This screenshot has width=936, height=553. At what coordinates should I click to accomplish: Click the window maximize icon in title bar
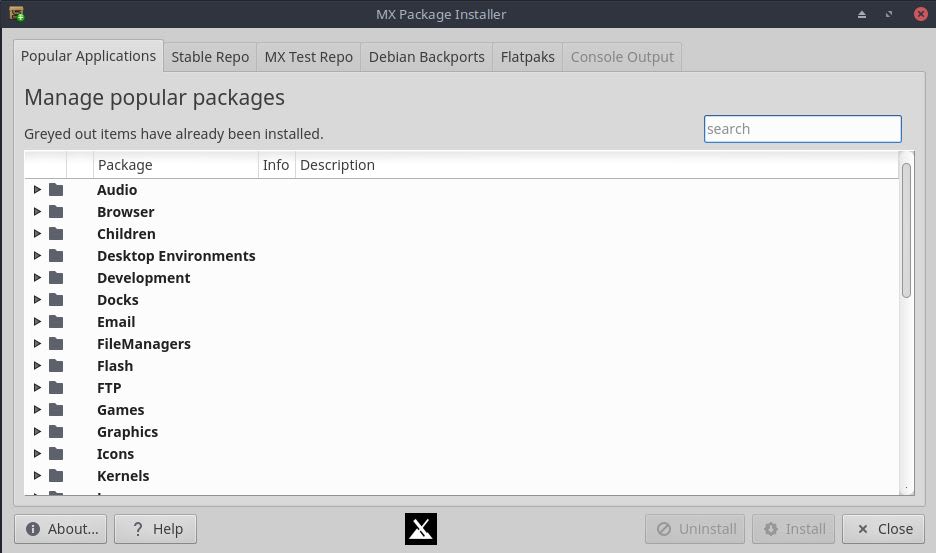coord(889,14)
